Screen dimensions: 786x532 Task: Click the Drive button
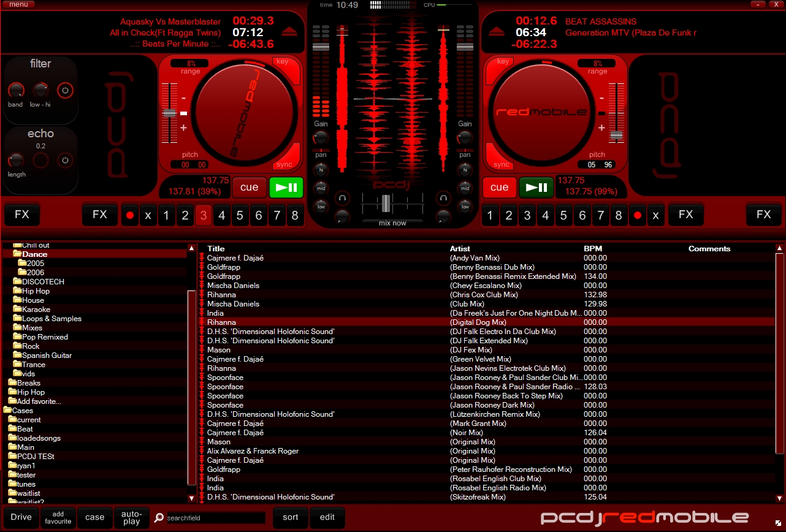point(21,518)
